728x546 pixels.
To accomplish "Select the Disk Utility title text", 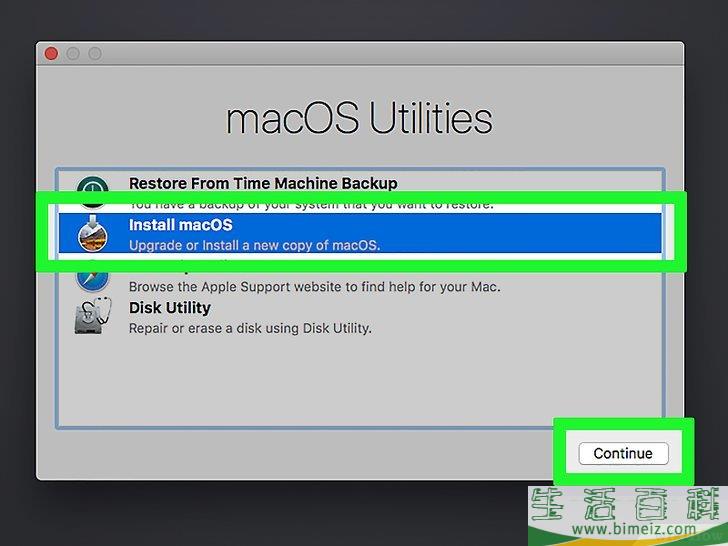I will click(169, 308).
